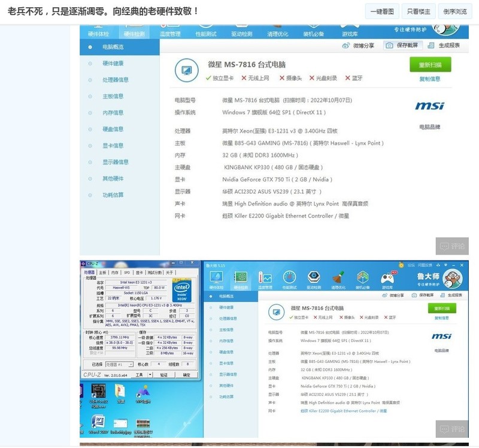Open the ludashi.jpg file on the desktop
This screenshot has width=479, height=448.
(121, 426)
